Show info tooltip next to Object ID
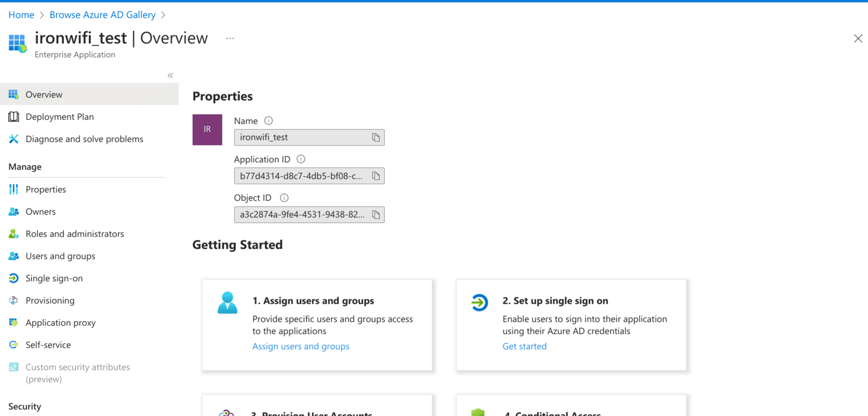The height and width of the screenshot is (416, 868). pyautogui.click(x=284, y=198)
